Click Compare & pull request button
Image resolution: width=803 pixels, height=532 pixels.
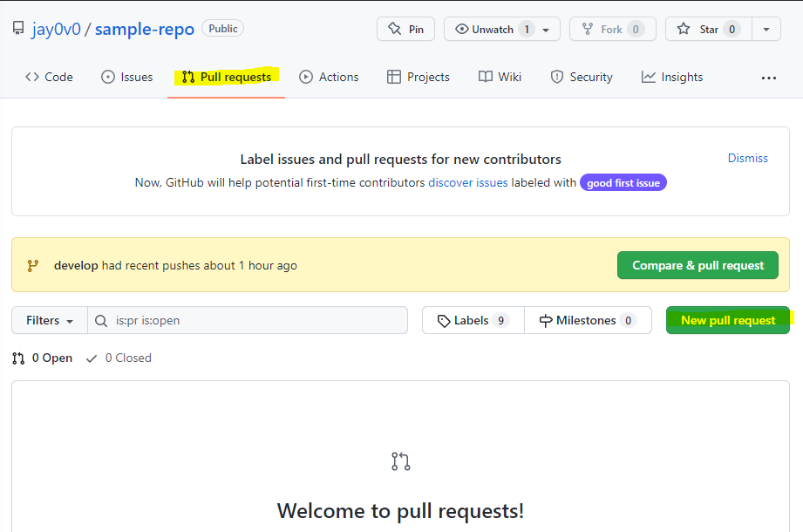(698, 265)
